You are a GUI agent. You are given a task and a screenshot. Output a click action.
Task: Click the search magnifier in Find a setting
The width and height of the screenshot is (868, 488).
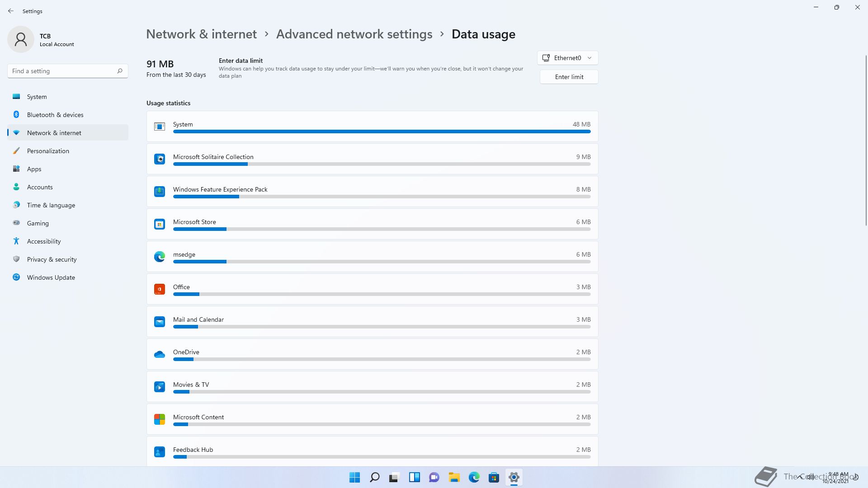click(x=120, y=71)
